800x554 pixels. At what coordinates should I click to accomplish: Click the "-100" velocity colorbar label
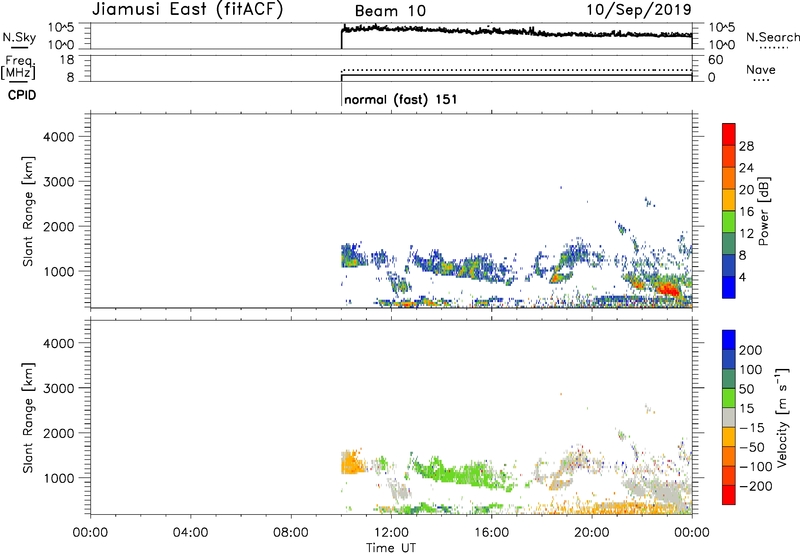pyautogui.click(x=755, y=467)
